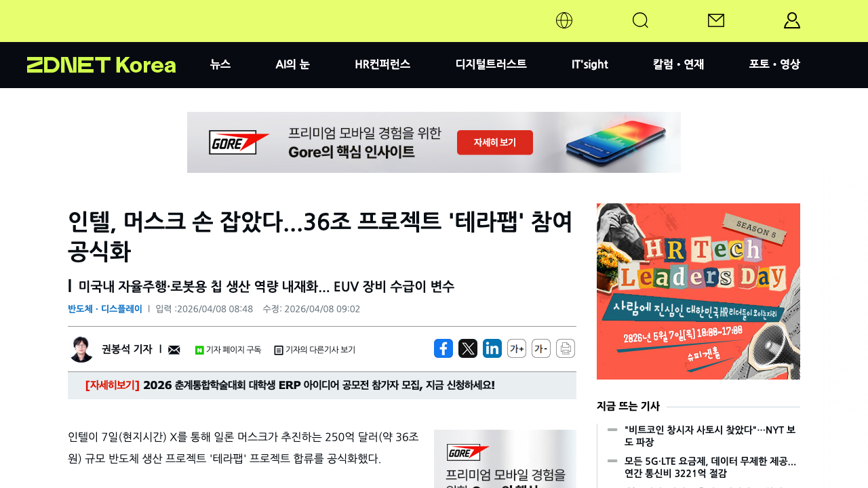Share article on LinkedIn
Screen dimensions: 868x488
(x=492, y=348)
